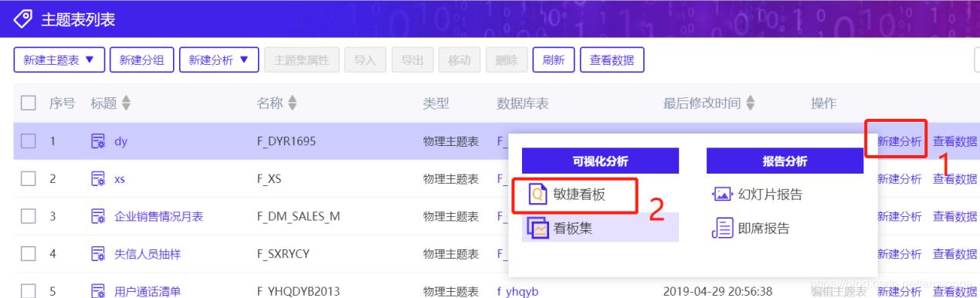The height and width of the screenshot is (298, 980).
Task: Click 查看数据 link in dy row
Action: click(x=955, y=141)
